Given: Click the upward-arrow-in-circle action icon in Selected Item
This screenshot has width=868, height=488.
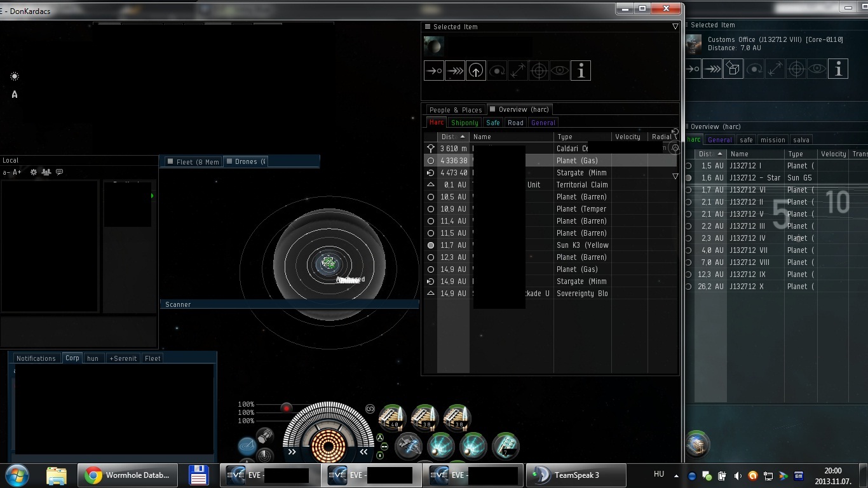Looking at the screenshot, I should 475,71.
